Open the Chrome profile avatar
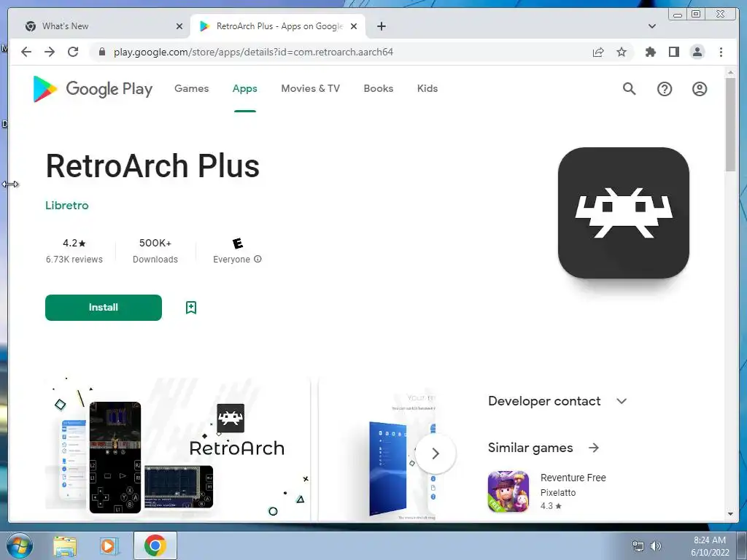Image resolution: width=747 pixels, height=560 pixels. coord(697,52)
